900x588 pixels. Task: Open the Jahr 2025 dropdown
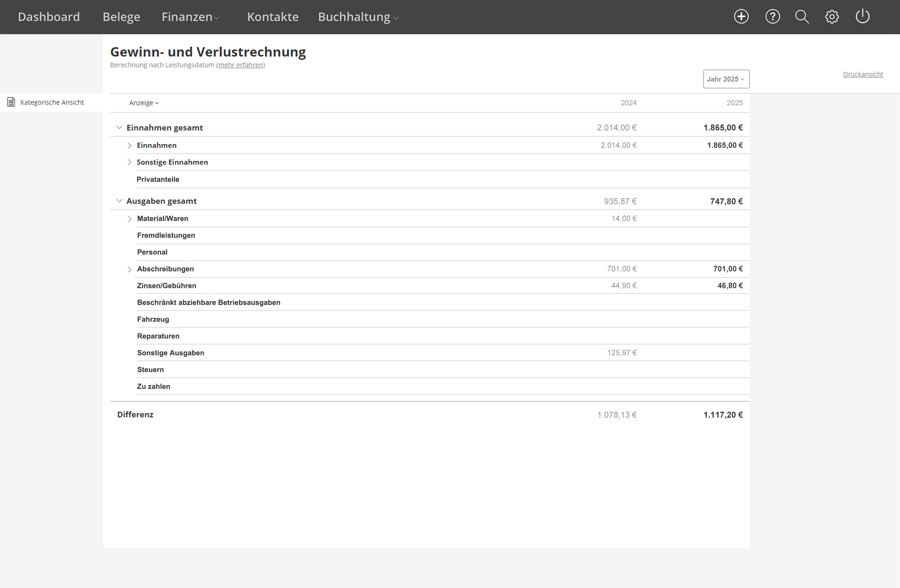726,79
